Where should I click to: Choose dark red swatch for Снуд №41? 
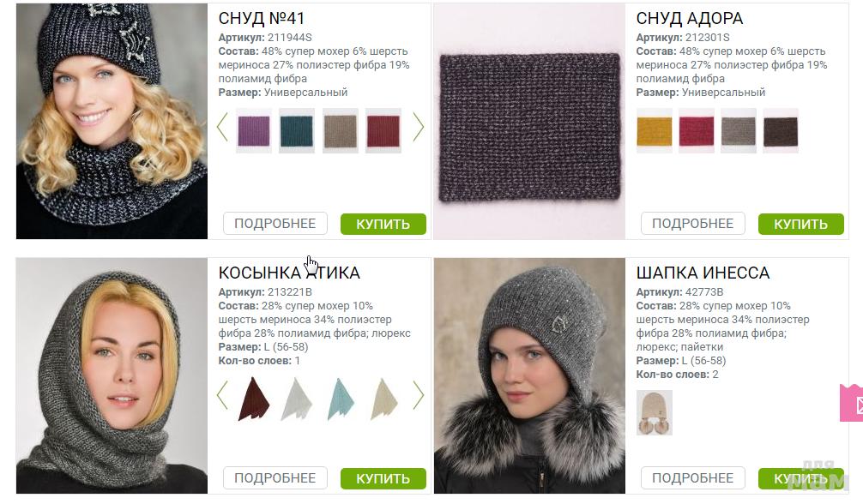coord(383,130)
